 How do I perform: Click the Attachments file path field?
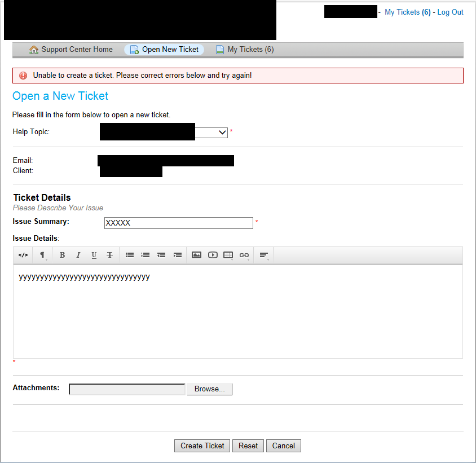tap(127, 389)
